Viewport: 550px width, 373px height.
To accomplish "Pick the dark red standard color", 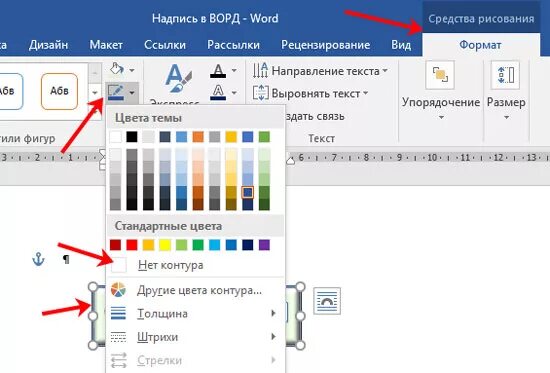I will tap(115, 245).
